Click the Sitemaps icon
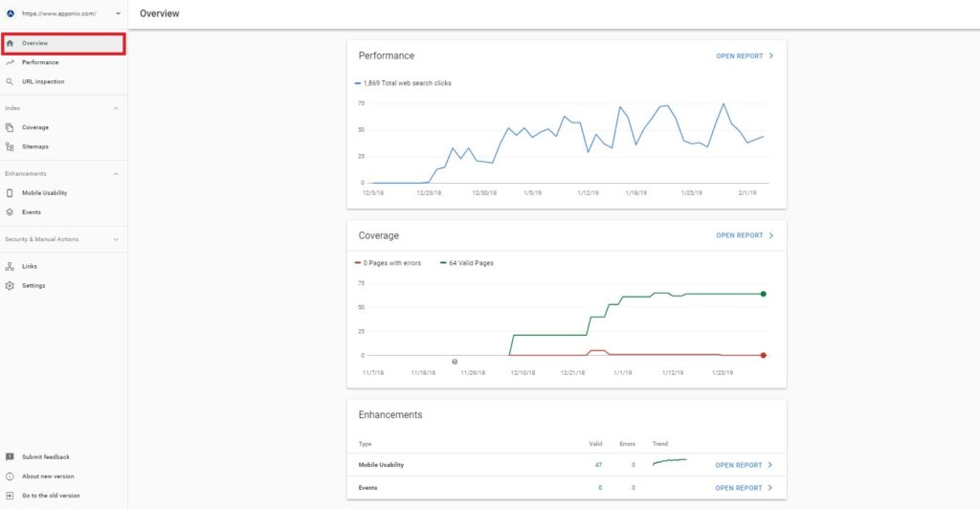The width and height of the screenshot is (980, 509). tap(10, 146)
